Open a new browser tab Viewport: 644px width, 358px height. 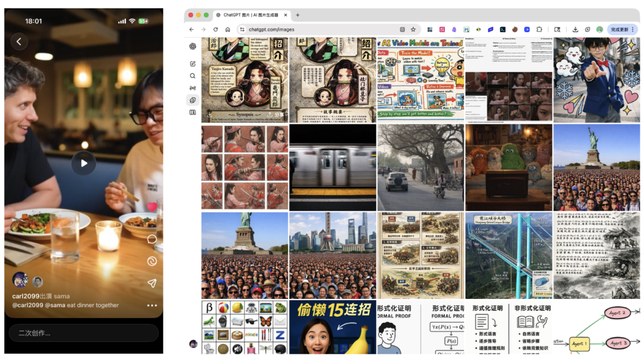298,15
